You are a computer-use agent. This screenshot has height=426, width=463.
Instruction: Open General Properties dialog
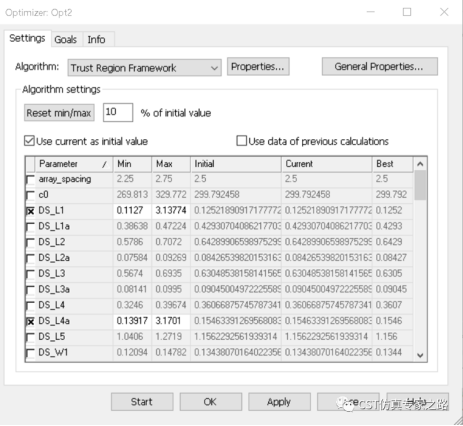pos(380,66)
